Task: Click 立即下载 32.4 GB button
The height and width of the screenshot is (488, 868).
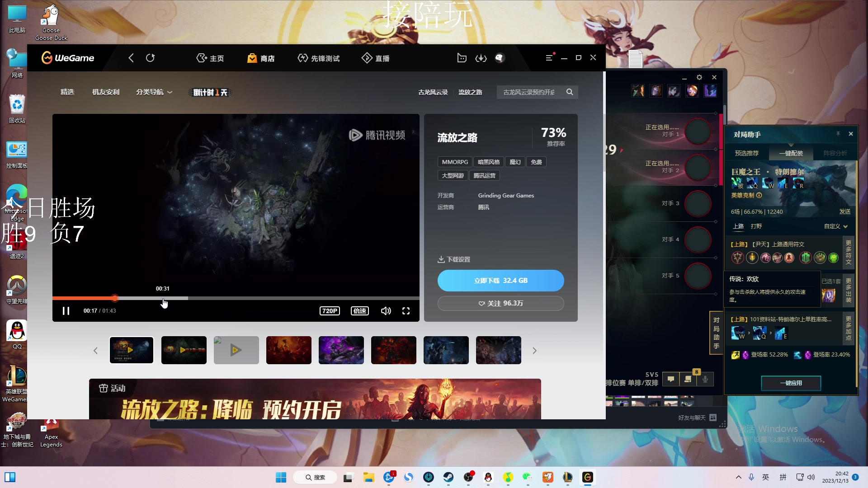Action: point(500,281)
